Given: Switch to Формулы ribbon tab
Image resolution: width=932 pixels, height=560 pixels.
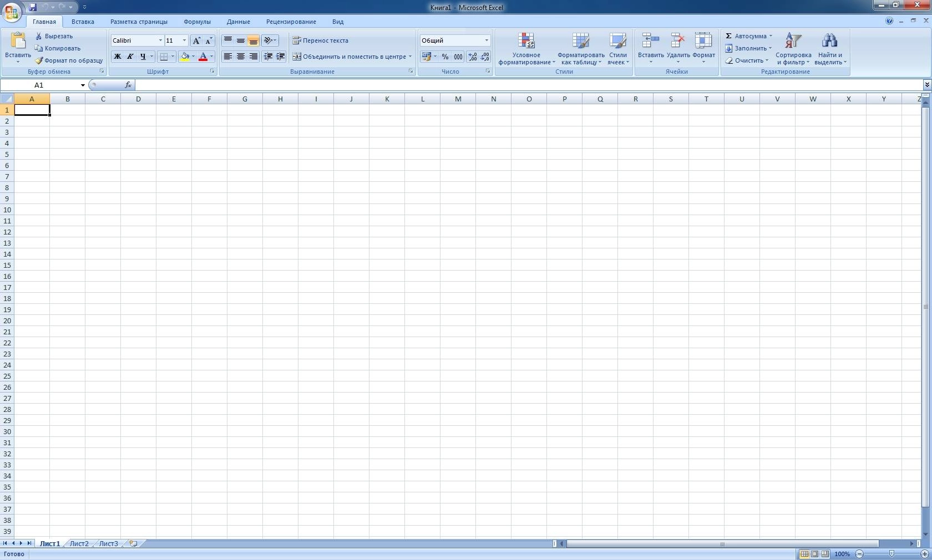Looking at the screenshot, I should pos(197,22).
